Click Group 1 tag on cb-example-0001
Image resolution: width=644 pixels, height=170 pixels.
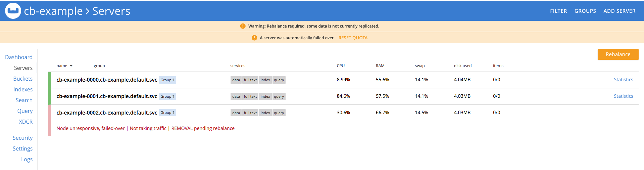(x=167, y=96)
